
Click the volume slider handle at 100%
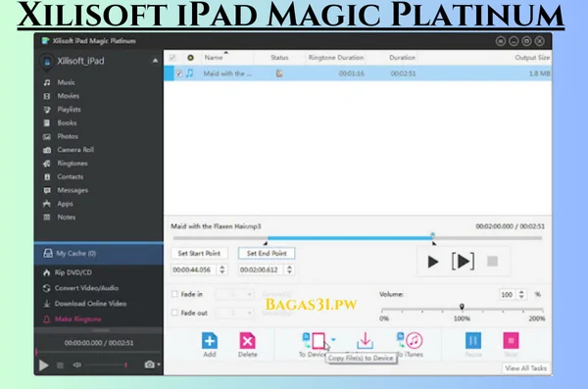[462, 308]
